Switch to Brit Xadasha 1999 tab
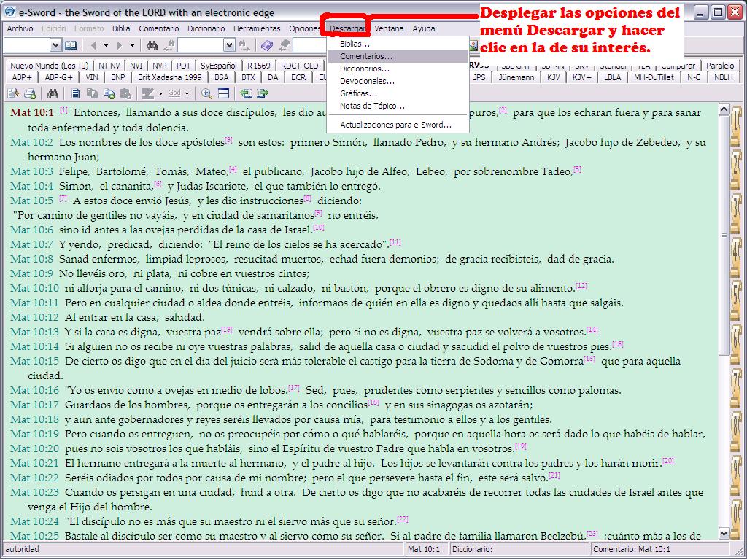Screen dimensions: 747x560 click(169, 77)
